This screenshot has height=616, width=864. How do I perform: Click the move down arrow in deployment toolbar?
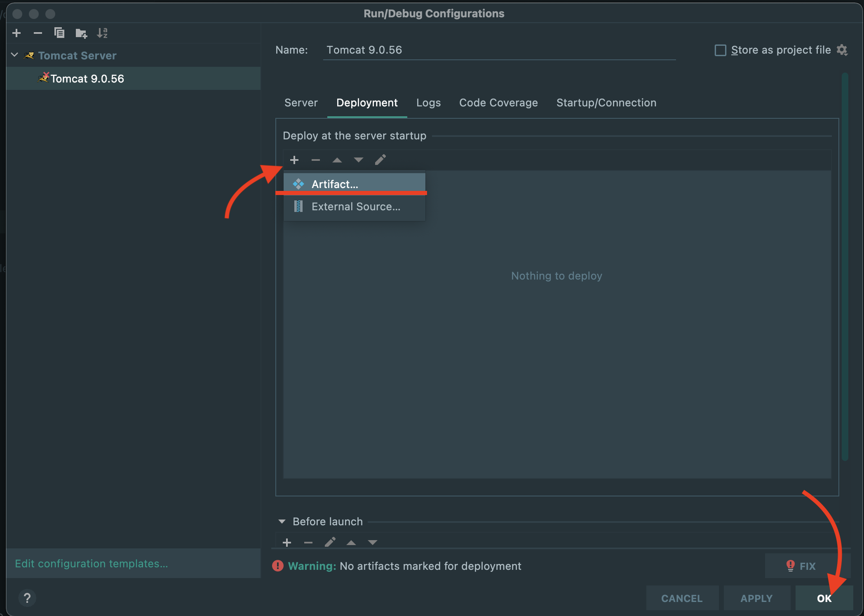pos(359,160)
